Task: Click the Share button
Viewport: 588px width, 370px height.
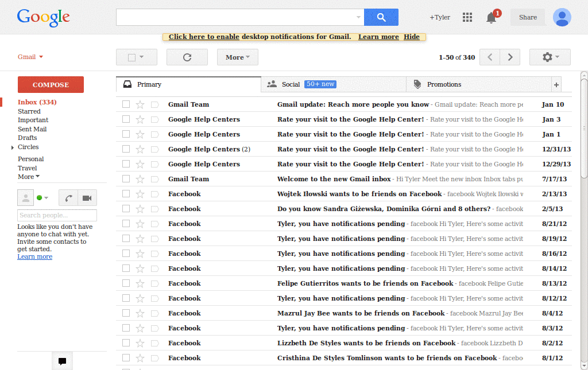Action: point(528,17)
